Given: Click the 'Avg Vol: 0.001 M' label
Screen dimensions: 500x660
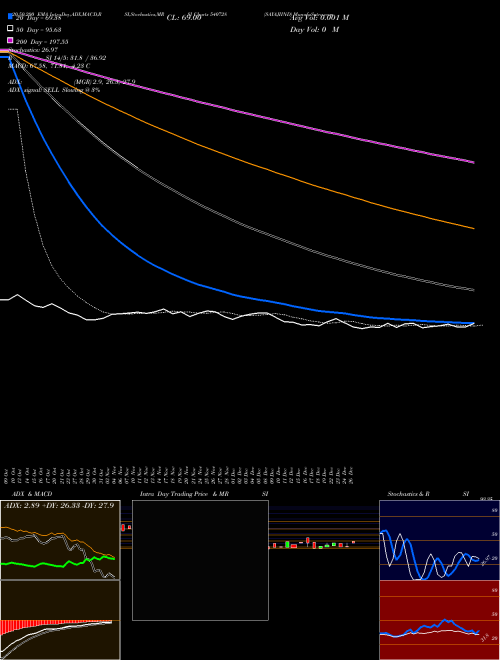Looking at the screenshot, I should click(x=319, y=18).
